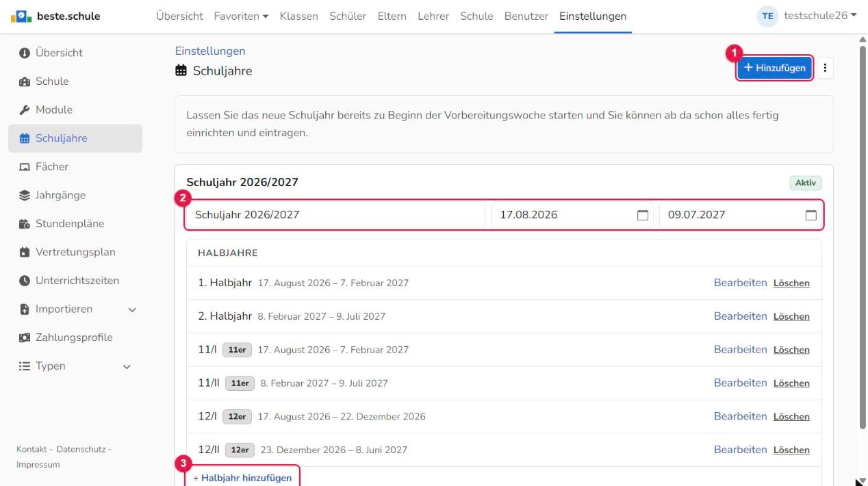Click Bearbeiten for 12/I

pos(741,416)
